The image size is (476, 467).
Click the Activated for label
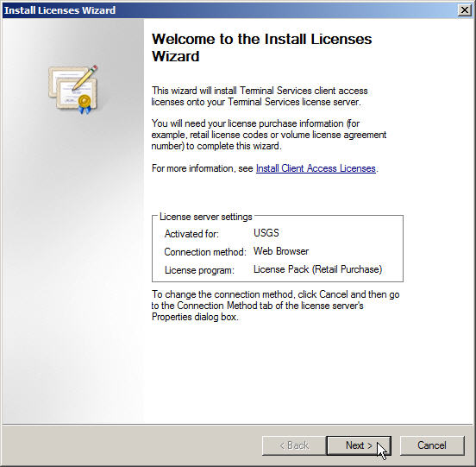[x=191, y=234]
